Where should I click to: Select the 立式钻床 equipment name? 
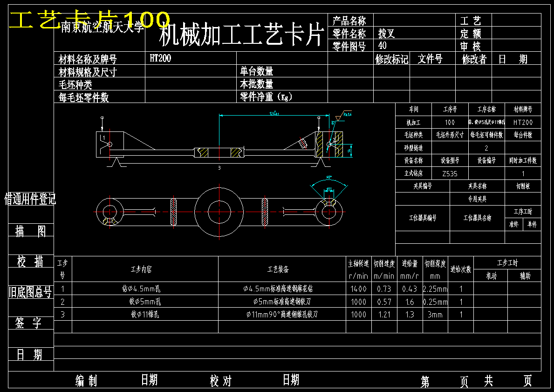tap(413, 173)
